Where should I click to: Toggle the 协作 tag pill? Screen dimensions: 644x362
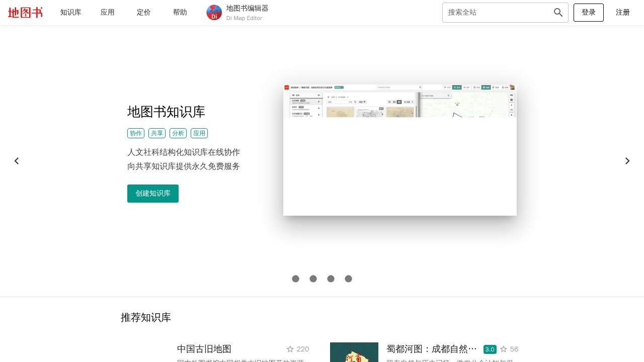click(x=135, y=133)
